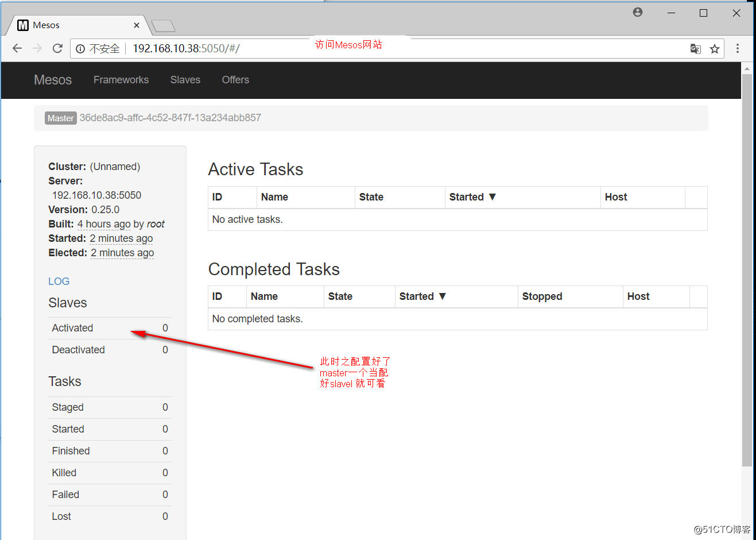
Task: Open a new browser tab
Action: pyautogui.click(x=164, y=26)
